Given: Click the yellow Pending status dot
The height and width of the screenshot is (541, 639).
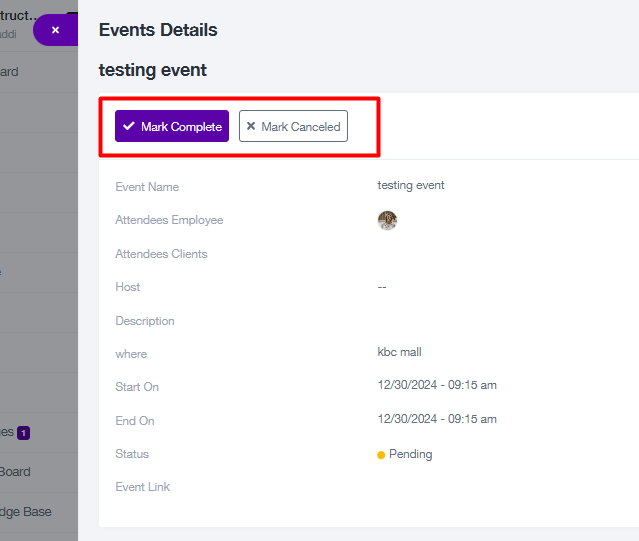Looking at the screenshot, I should click(381, 455).
